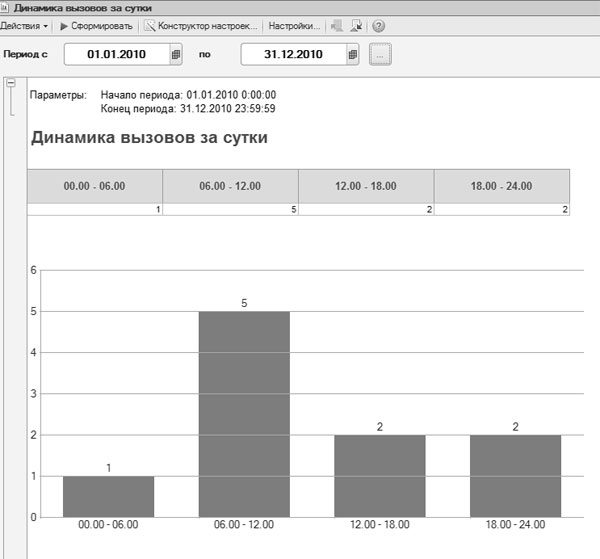Click the grayed save settings icon
Screen dimensions: 600x559
click(x=337, y=26)
